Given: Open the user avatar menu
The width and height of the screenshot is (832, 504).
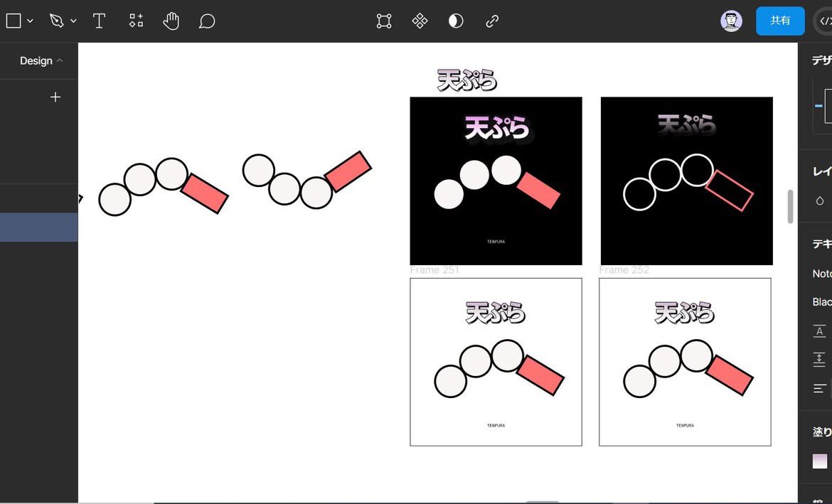Looking at the screenshot, I should tap(731, 21).
